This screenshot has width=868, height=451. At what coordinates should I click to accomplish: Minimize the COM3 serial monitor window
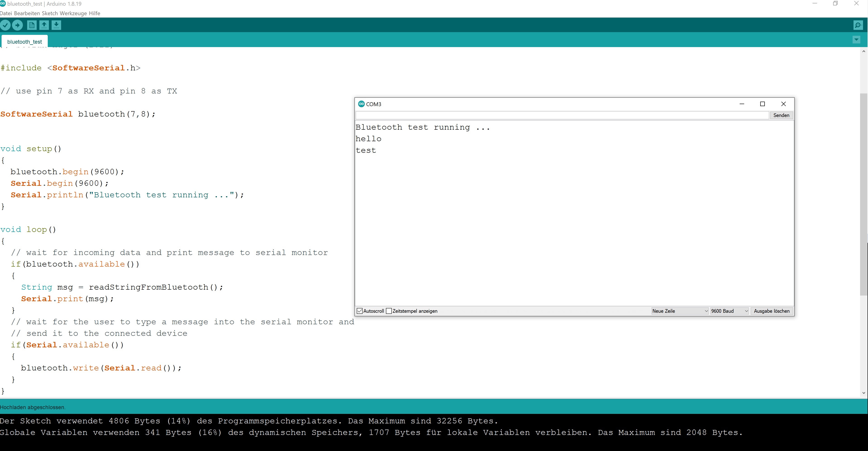[x=742, y=104]
